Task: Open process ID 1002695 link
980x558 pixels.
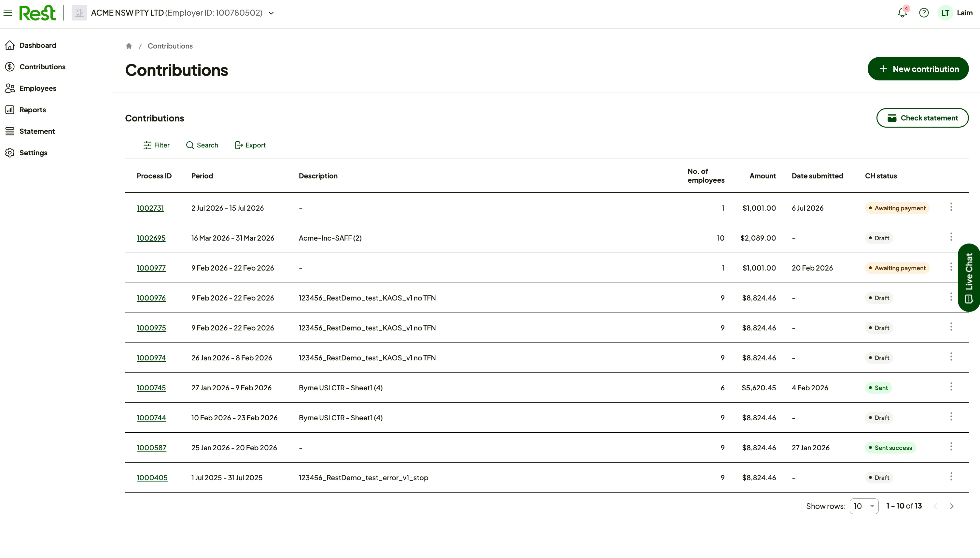Action: [151, 238]
